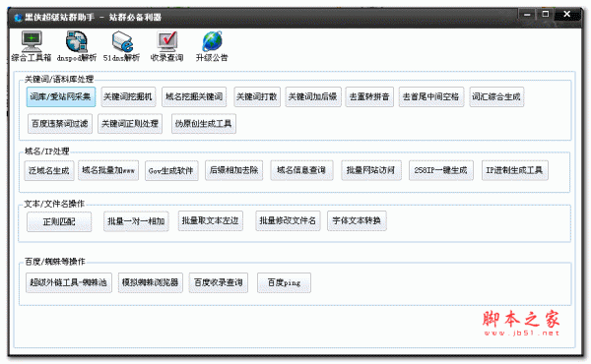Launch the 词汇综合生成 tool
Viewport: 591px width, 364px height.
click(x=496, y=96)
